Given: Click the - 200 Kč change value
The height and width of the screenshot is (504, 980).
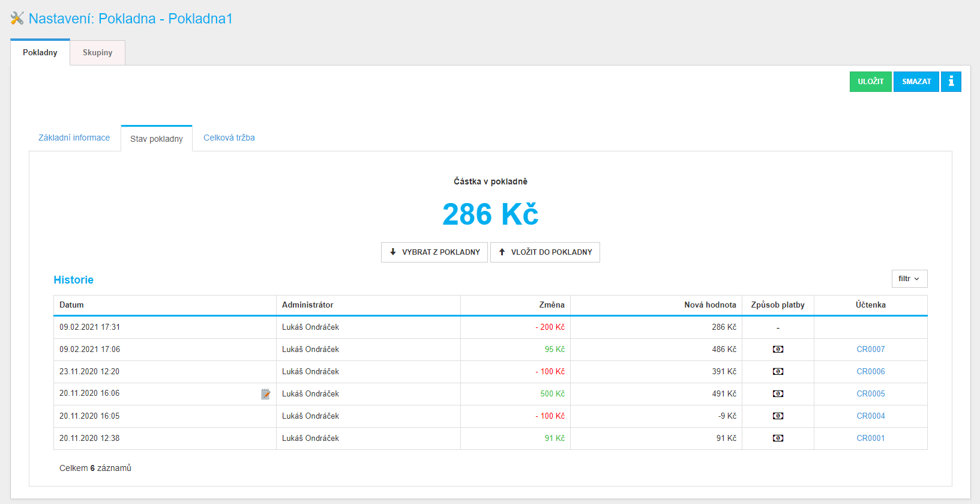Looking at the screenshot, I should click(x=550, y=327).
